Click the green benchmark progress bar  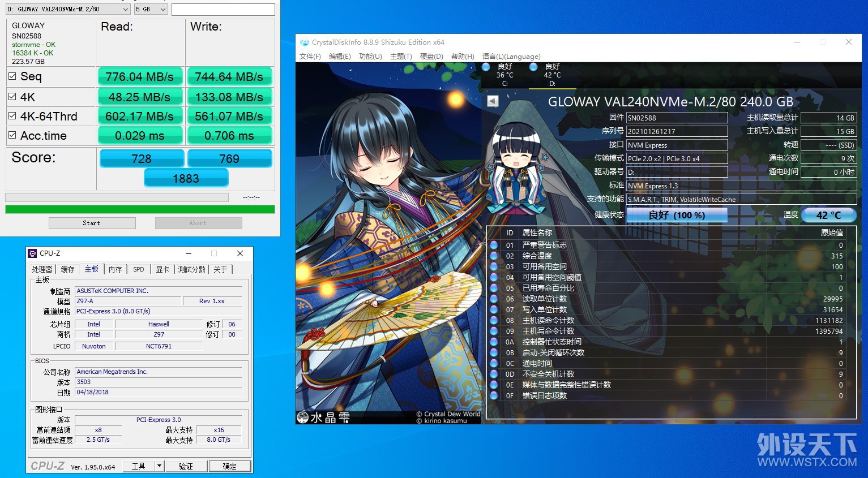point(140,209)
